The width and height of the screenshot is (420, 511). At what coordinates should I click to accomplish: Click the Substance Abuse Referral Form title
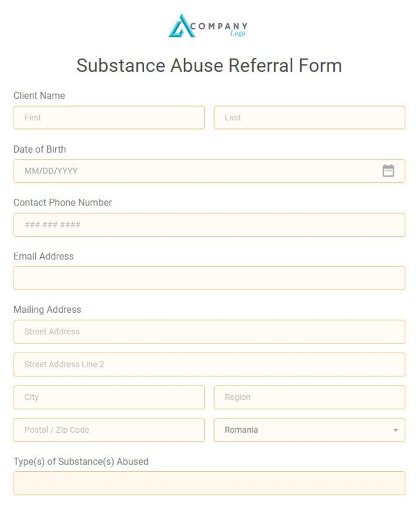(209, 66)
